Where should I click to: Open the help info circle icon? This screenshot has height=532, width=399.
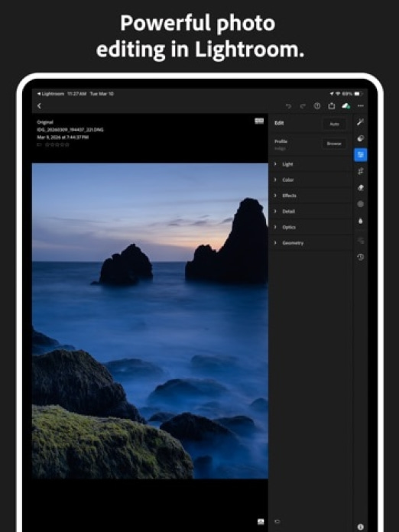click(317, 105)
